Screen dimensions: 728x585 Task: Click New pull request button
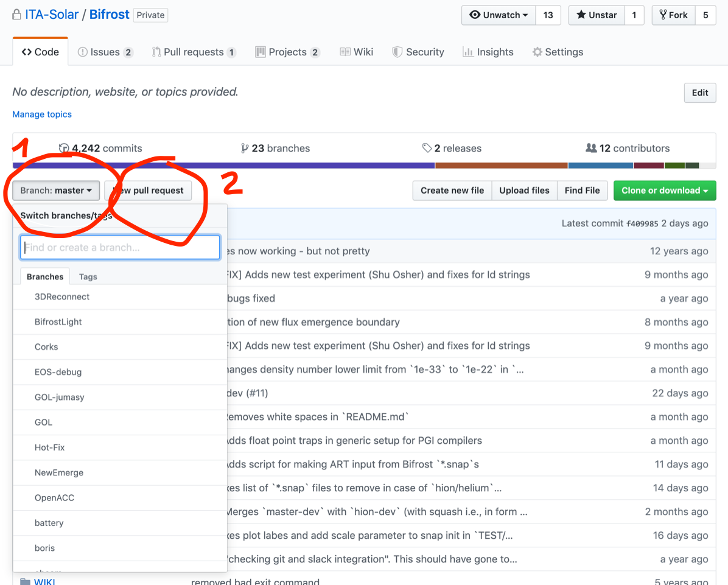click(x=148, y=191)
